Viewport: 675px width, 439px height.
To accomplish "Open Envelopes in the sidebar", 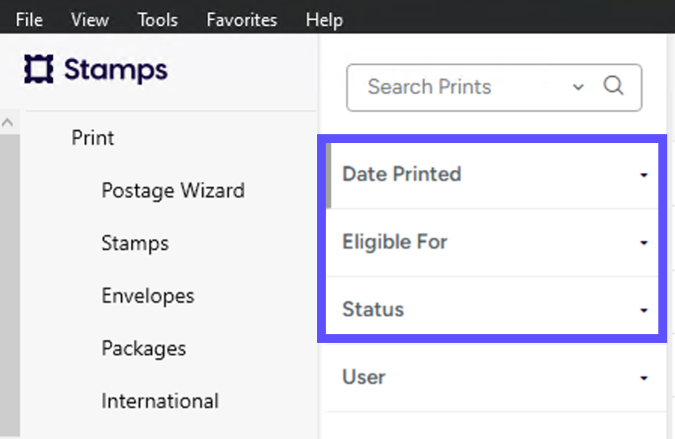I will (148, 296).
